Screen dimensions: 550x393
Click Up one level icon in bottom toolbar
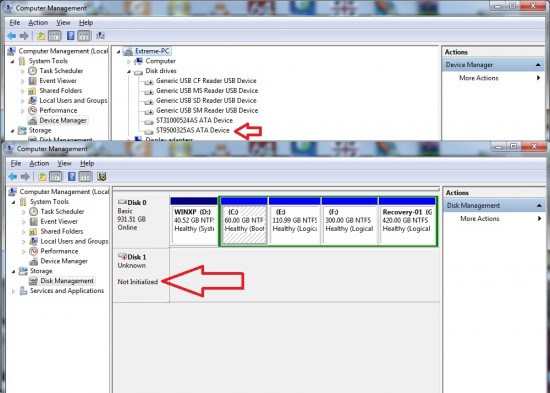tap(42, 176)
